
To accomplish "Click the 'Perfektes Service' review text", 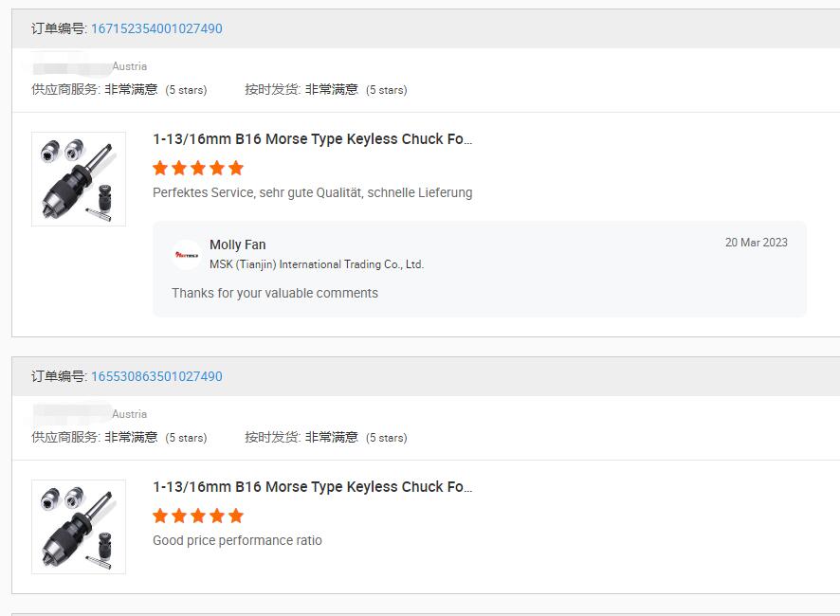I will [x=312, y=192].
